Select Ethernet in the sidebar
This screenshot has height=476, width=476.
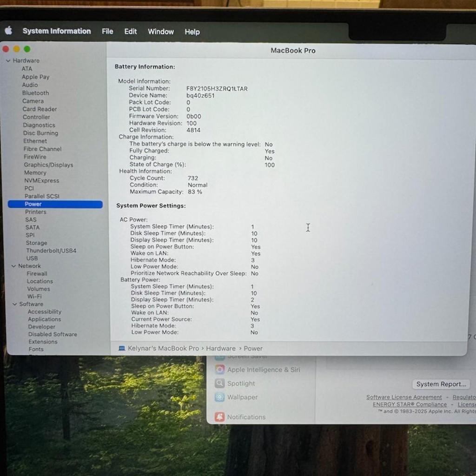coord(35,141)
